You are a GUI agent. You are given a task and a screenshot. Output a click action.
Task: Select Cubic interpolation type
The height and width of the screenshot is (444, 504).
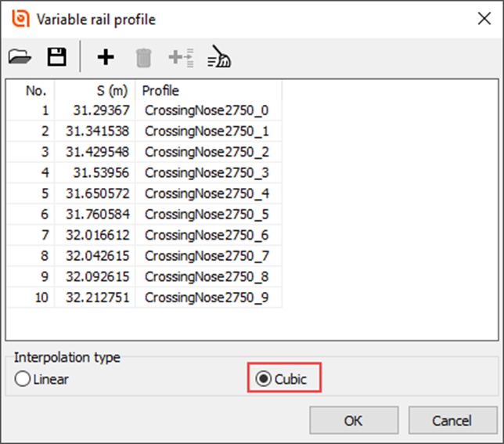tap(265, 380)
